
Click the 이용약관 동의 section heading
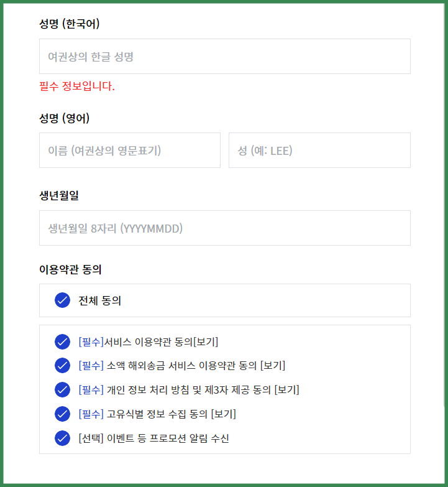pos(70,269)
